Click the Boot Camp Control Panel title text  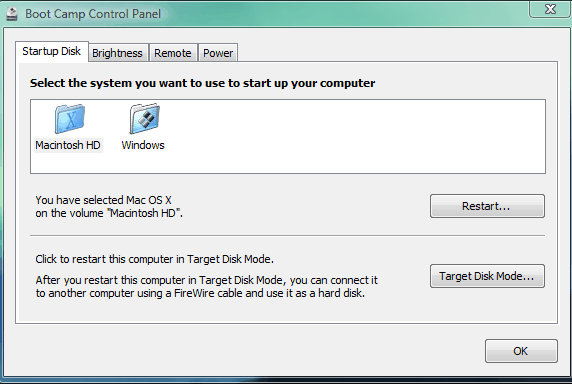click(x=93, y=14)
